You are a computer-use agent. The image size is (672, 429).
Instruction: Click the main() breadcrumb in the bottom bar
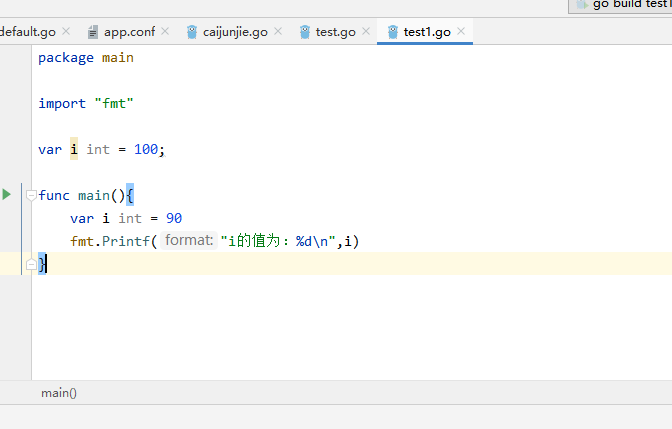59,393
